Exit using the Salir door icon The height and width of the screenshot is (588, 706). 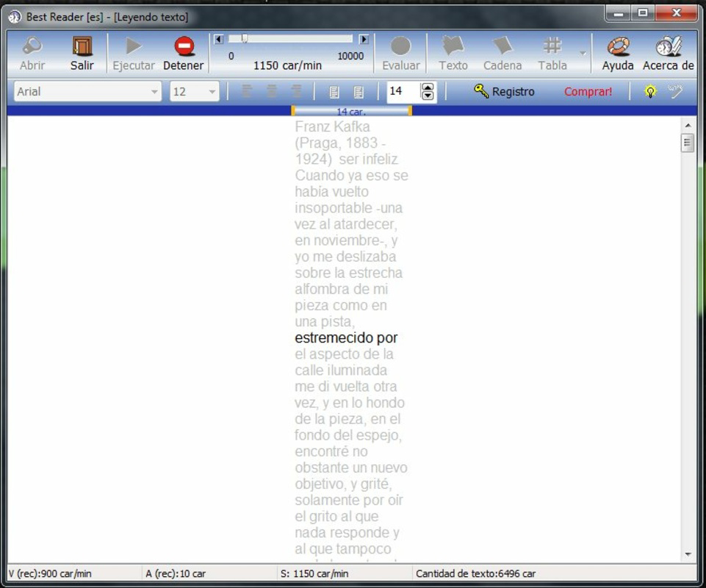point(82,54)
